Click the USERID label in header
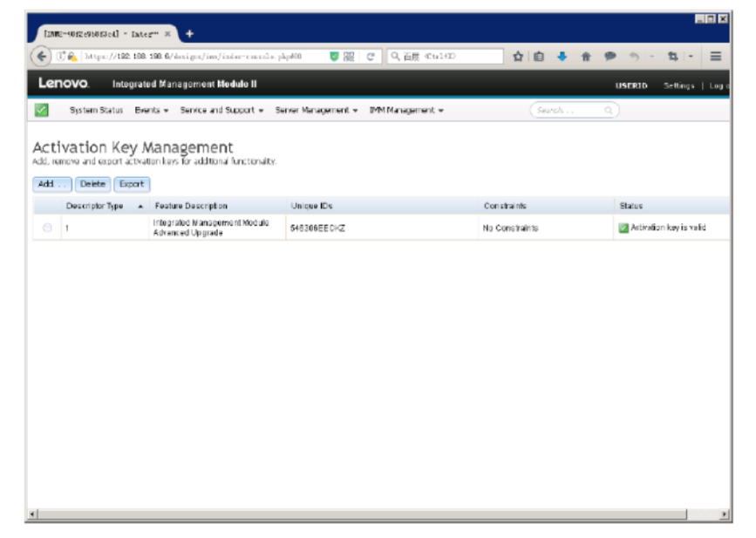756x538 pixels. coord(631,85)
